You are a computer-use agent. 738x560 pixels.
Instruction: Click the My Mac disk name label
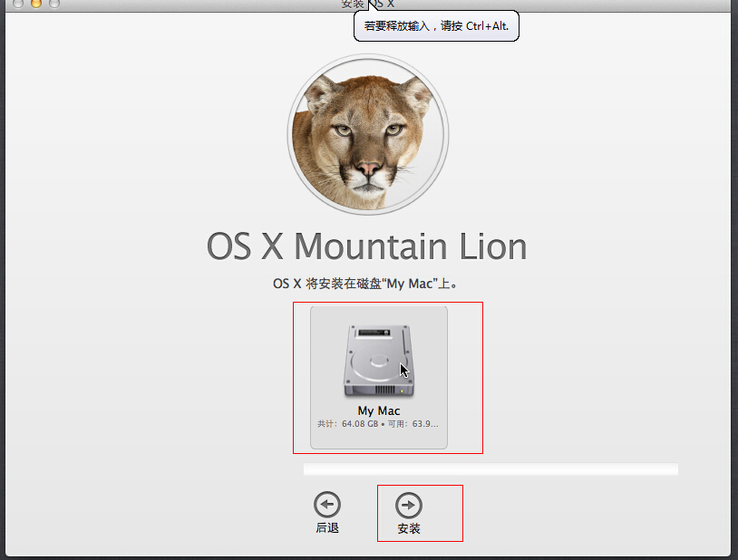(x=379, y=410)
